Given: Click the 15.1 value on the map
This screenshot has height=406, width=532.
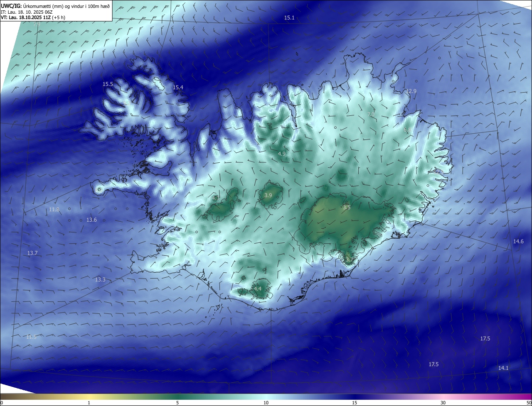Looking at the screenshot, I should pyautogui.click(x=289, y=17).
